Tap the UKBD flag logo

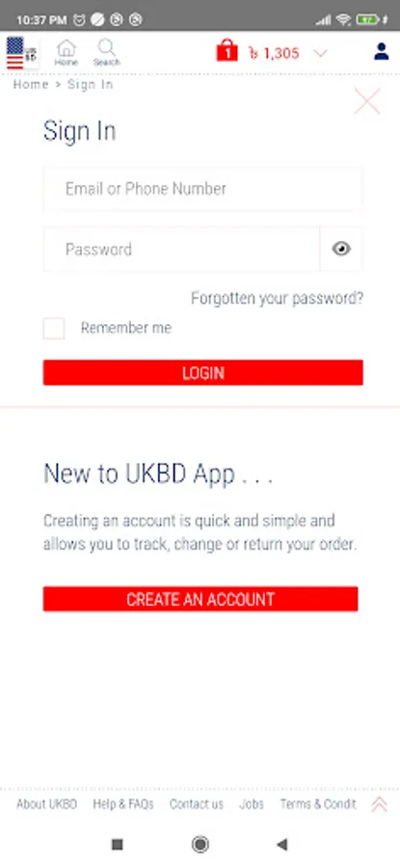(22, 53)
